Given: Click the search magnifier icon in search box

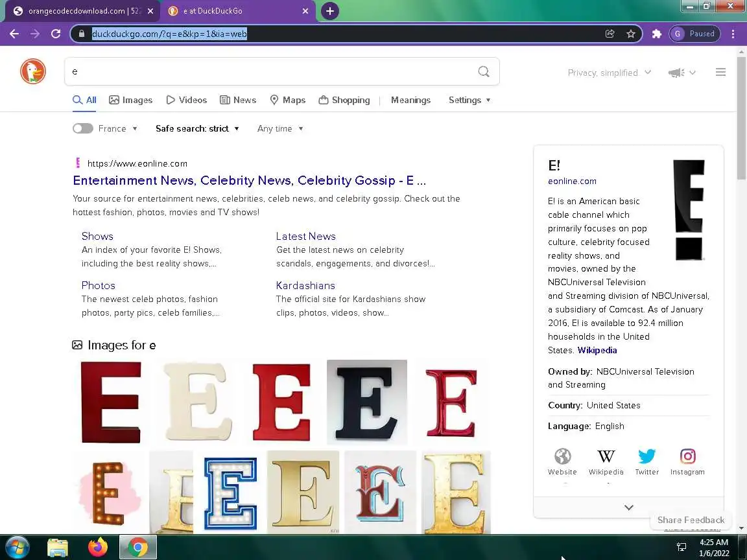Looking at the screenshot, I should click(x=484, y=71).
